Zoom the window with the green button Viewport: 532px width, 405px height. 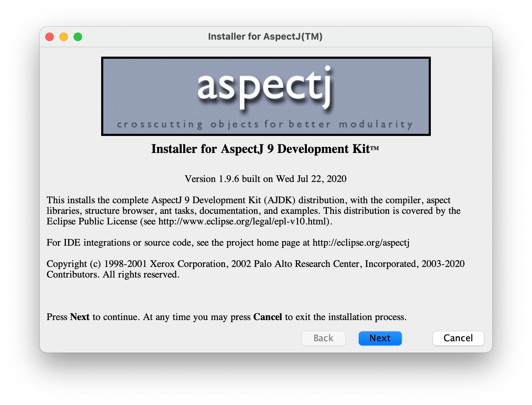(x=78, y=37)
